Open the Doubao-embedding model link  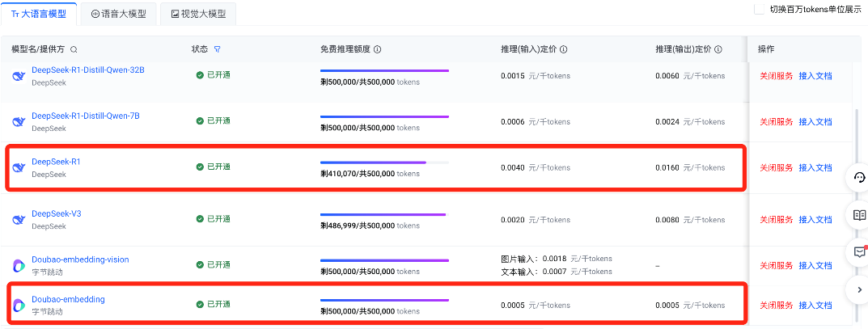pyautogui.click(x=68, y=299)
